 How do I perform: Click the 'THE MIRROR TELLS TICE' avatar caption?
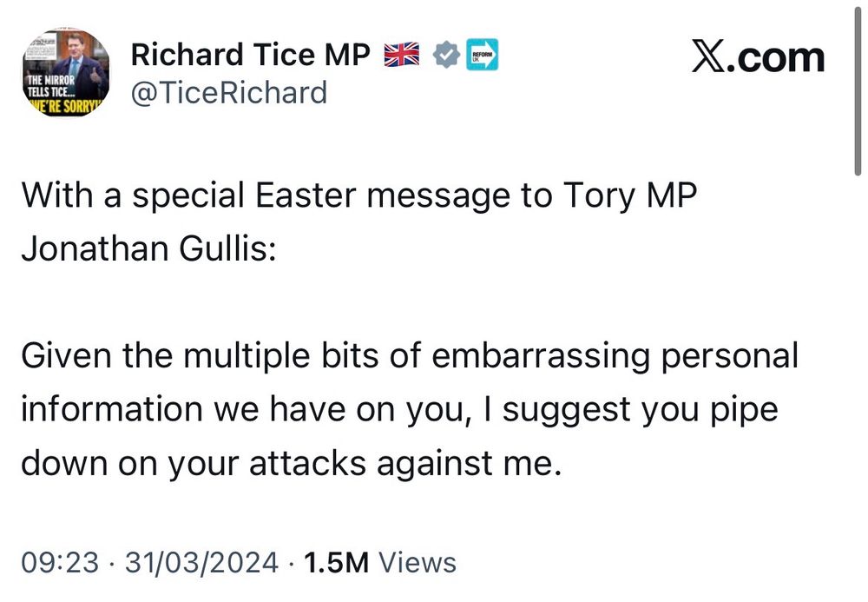click(55, 87)
